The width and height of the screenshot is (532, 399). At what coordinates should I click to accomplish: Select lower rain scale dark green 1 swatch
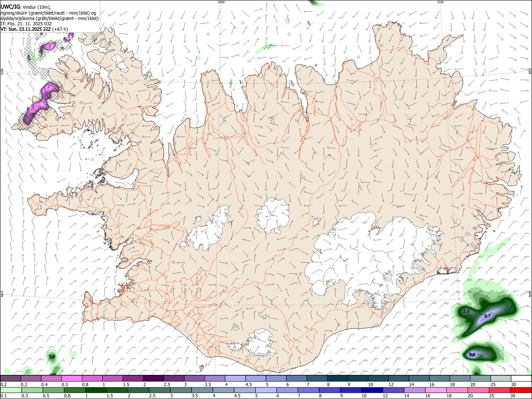point(96,390)
